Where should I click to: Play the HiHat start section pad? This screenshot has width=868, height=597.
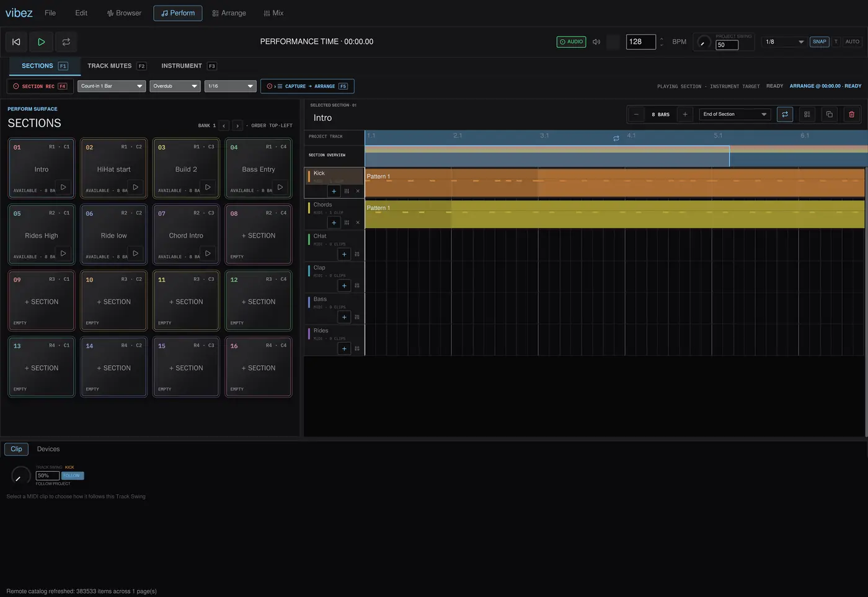point(136,187)
